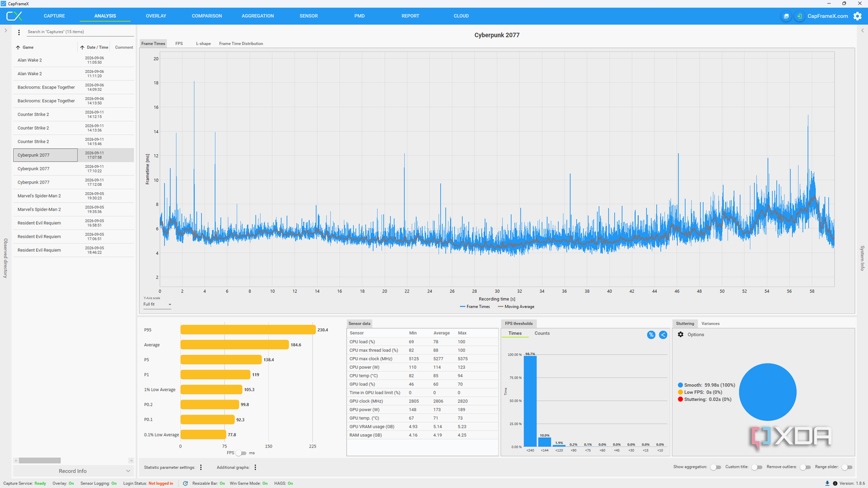Select Marvel's Spider-Man 2 capture at 19:30:23
Image resolution: width=868 pixels, height=488 pixels.
click(x=73, y=196)
